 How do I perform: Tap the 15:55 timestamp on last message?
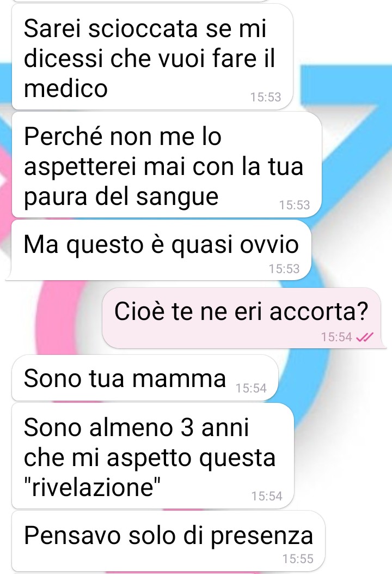tap(298, 559)
